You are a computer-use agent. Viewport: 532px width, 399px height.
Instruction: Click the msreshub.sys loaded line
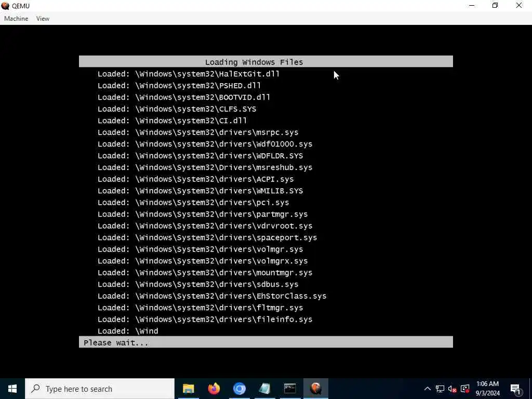[205, 168]
